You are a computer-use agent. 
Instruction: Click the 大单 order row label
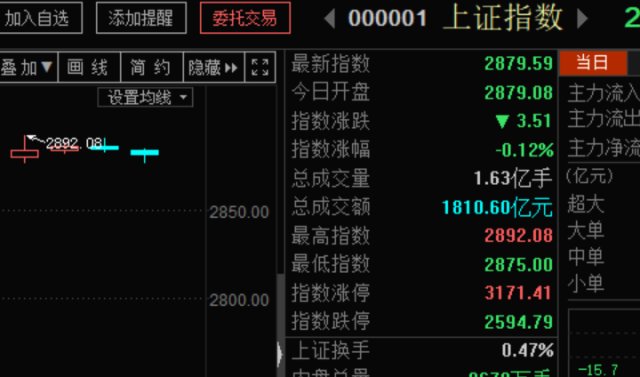coord(586,230)
